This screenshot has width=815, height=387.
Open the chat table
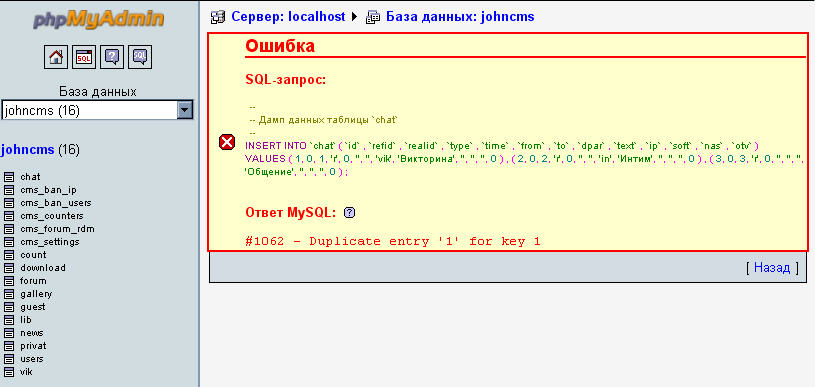[x=30, y=177]
